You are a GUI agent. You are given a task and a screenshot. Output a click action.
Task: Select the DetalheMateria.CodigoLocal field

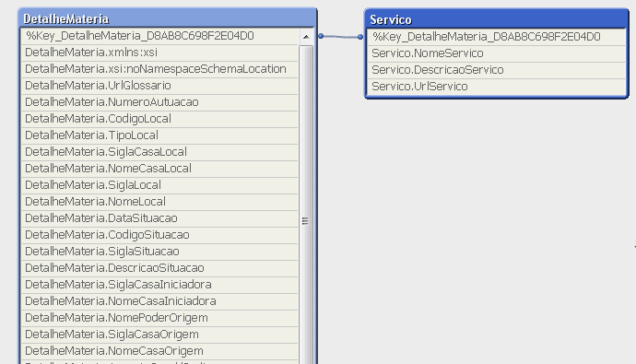(159, 119)
